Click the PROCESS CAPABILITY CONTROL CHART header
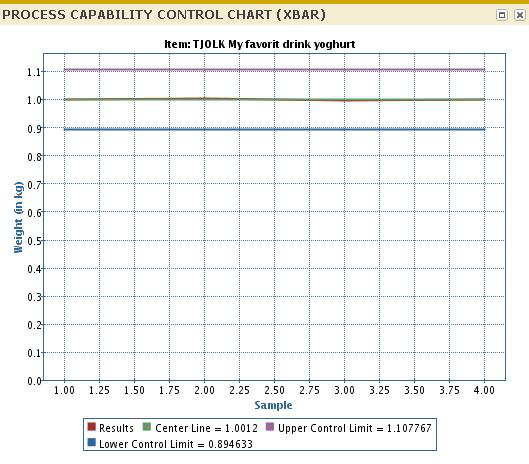Viewport: 529px width, 464px height. pyautogui.click(x=164, y=15)
